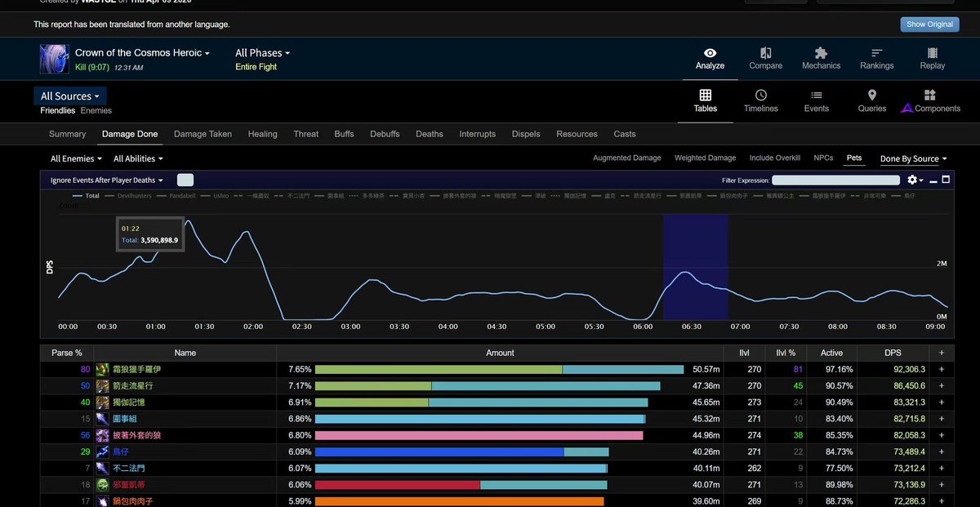This screenshot has height=507, width=980.
Task: Switch to the Casts tab
Action: 625,134
